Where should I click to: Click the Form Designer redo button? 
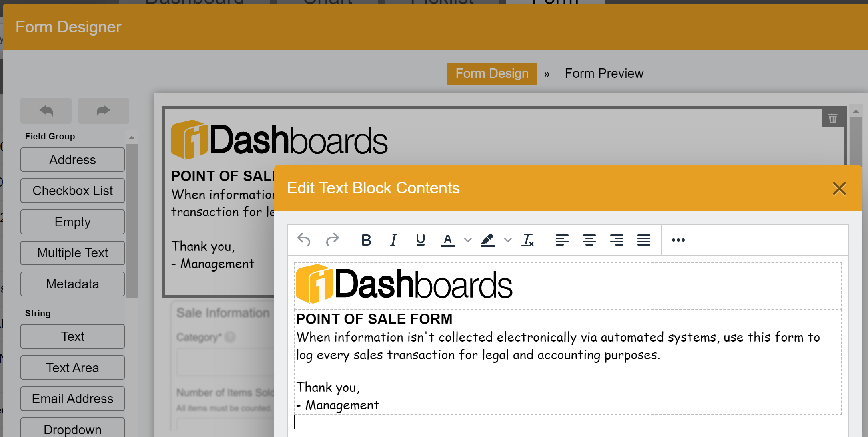[x=104, y=111]
